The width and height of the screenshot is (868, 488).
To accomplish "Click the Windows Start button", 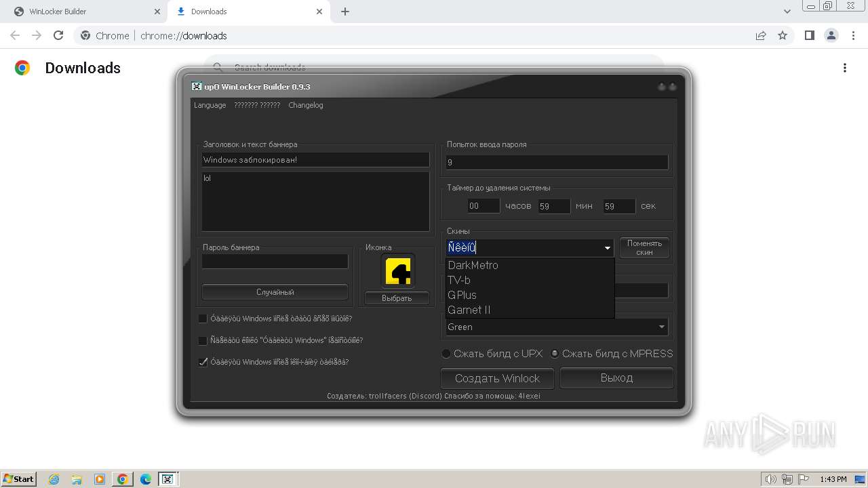I will point(19,479).
